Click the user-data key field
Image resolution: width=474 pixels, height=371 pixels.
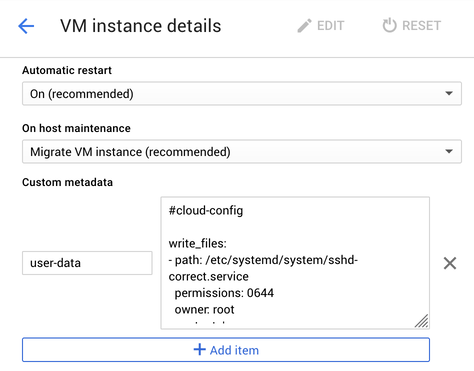click(87, 263)
